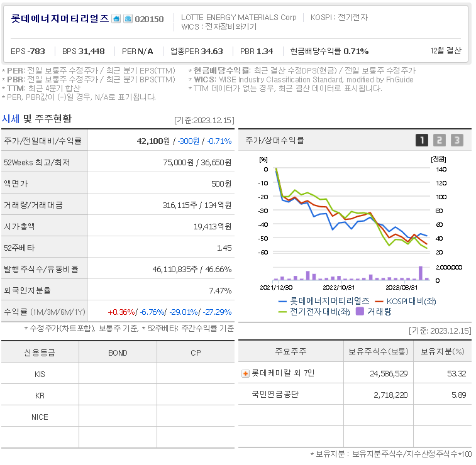Click the phone contact icon before code 020150

[x=128, y=19]
